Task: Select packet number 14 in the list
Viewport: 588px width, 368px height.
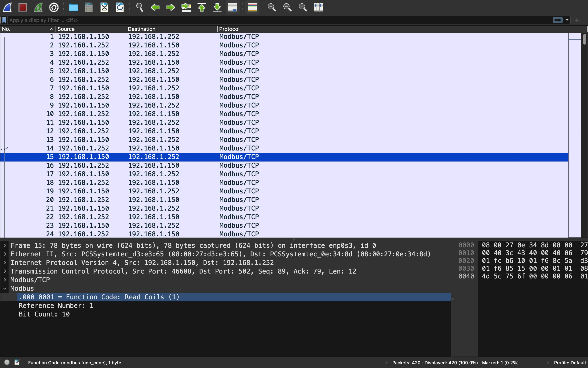Action: [x=284, y=148]
